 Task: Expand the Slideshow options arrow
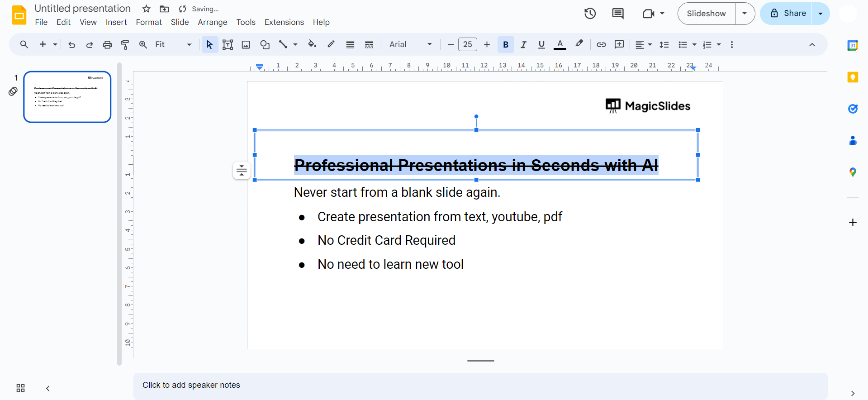point(745,14)
